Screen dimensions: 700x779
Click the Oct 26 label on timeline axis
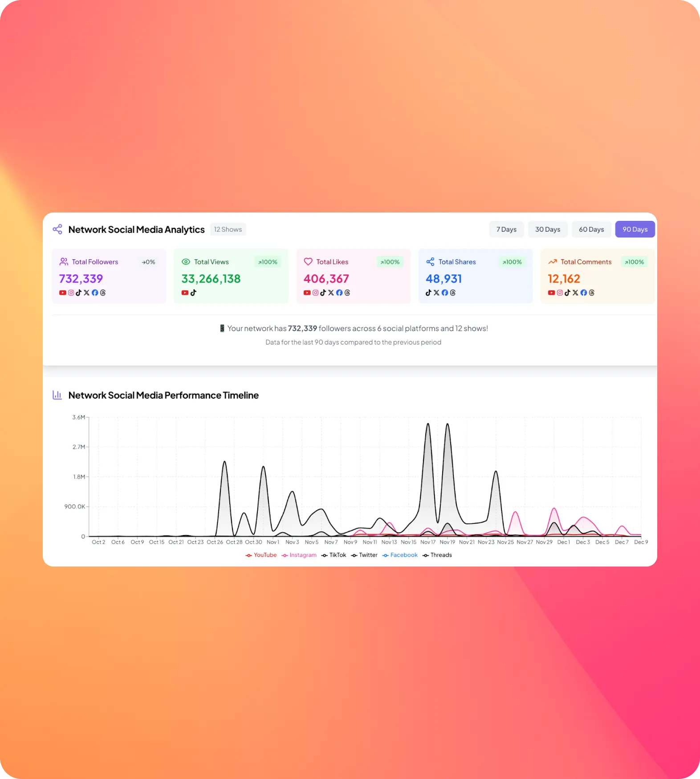tap(215, 542)
